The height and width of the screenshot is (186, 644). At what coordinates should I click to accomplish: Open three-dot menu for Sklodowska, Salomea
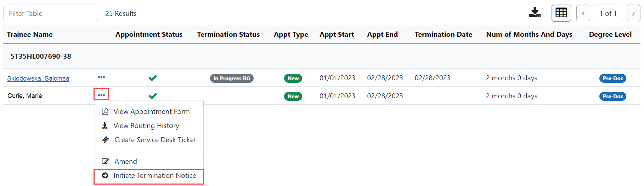coord(101,77)
